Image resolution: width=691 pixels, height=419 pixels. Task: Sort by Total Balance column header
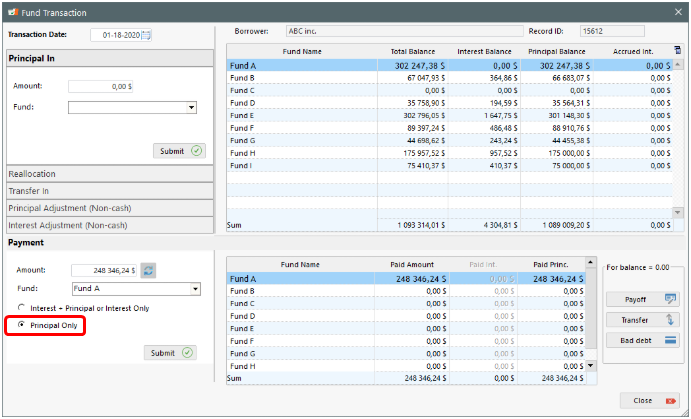[412, 52]
